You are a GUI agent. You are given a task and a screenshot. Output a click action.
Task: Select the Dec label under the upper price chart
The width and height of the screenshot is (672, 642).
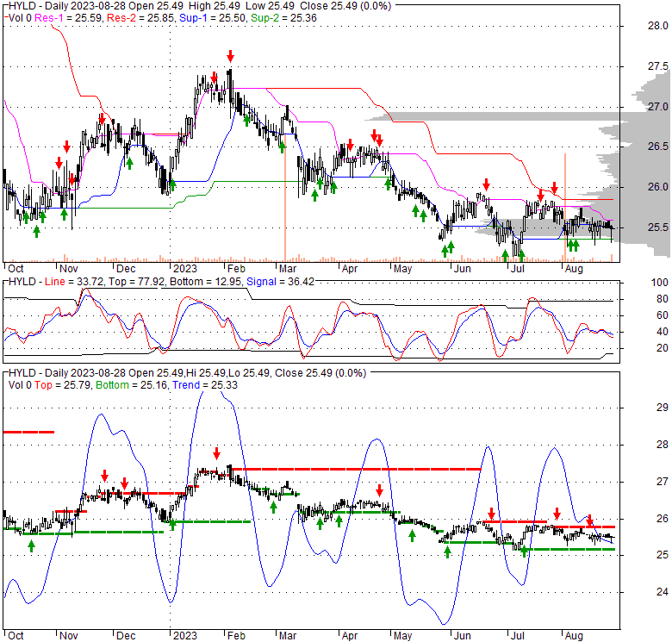tap(126, 269)
